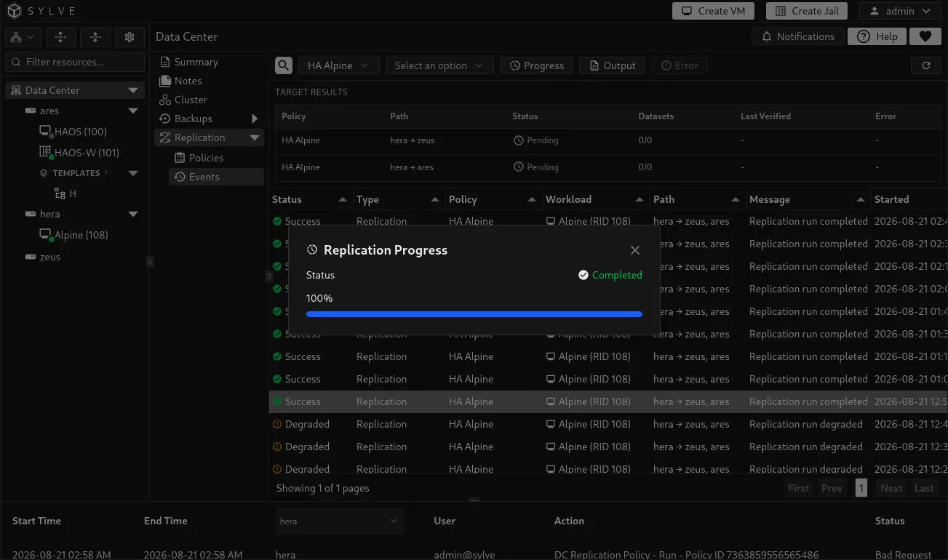This screenshot has width=948, height=560.
Task: Open the admin user dropdown
Action: coord(900,11)
